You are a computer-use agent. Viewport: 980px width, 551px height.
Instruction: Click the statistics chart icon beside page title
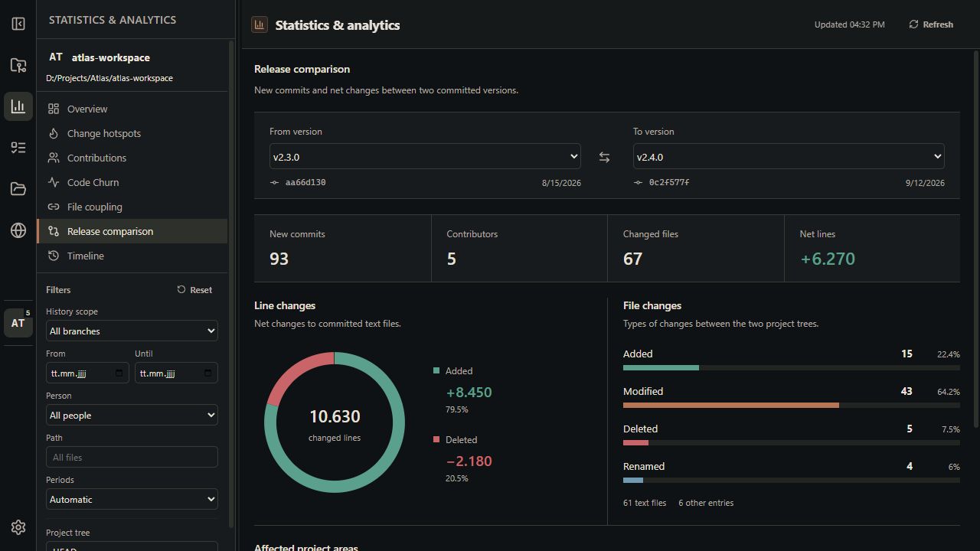(260, 24)
